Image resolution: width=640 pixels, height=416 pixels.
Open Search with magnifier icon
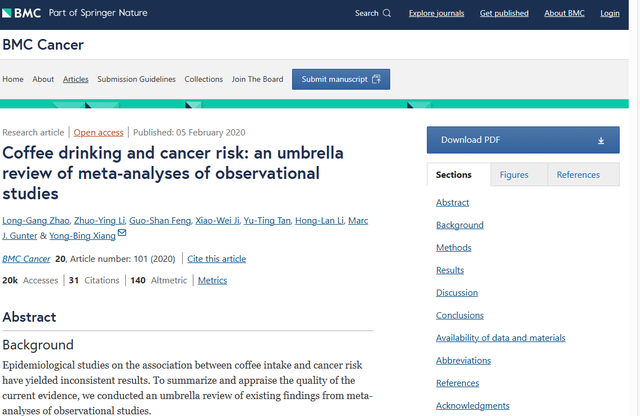[373, 13]
